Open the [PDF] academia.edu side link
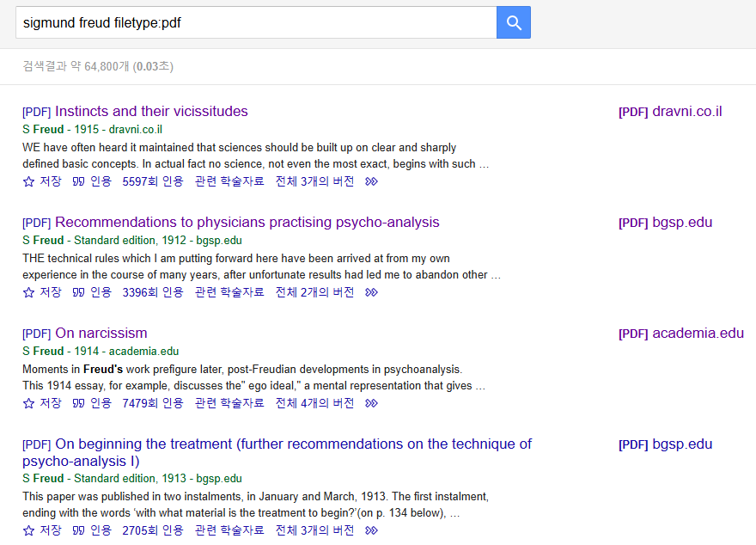 click(x=681, y=334)
